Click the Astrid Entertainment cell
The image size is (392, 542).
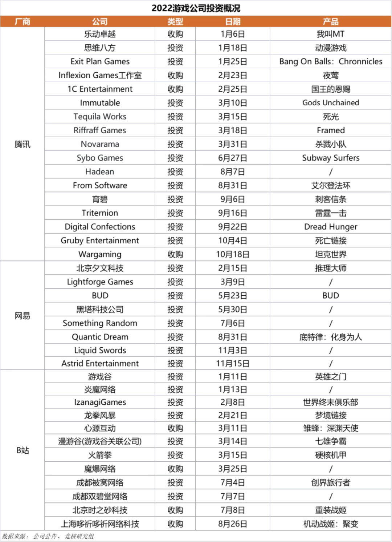[x=100, y=363]
